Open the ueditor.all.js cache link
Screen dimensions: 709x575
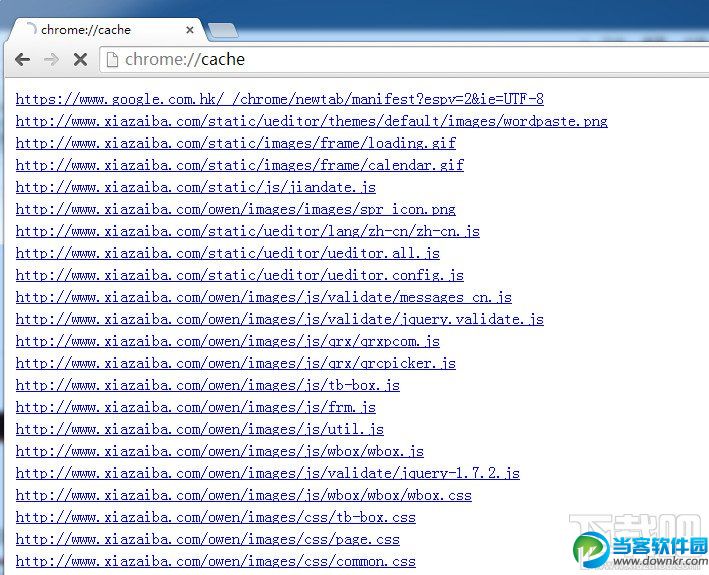228,253
